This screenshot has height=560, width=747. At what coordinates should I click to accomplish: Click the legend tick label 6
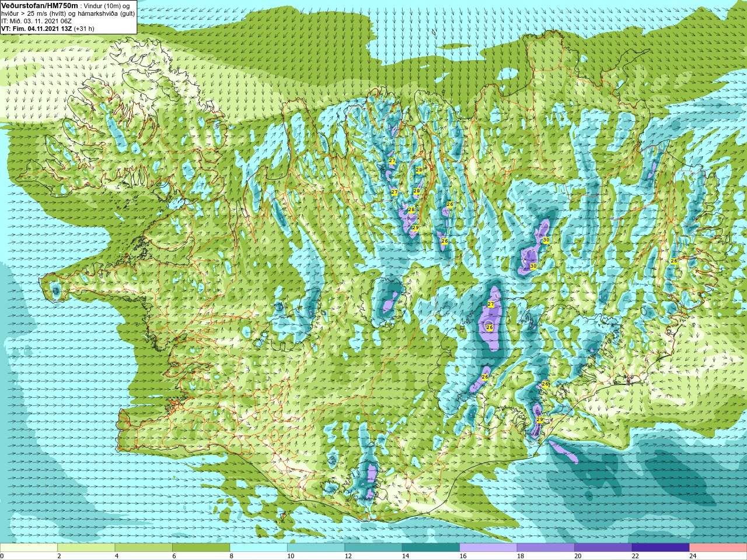coord(174,556)
